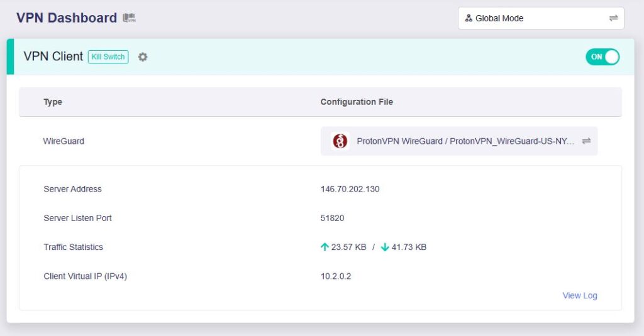Screen dimensions: 644x336
Task: Open the View Log link
Action: point(579,295)
